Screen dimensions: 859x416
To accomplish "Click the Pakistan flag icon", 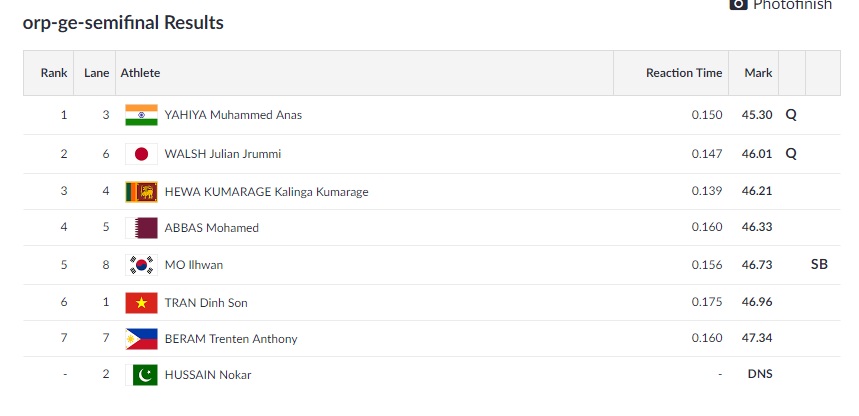I will pos(141,375).
